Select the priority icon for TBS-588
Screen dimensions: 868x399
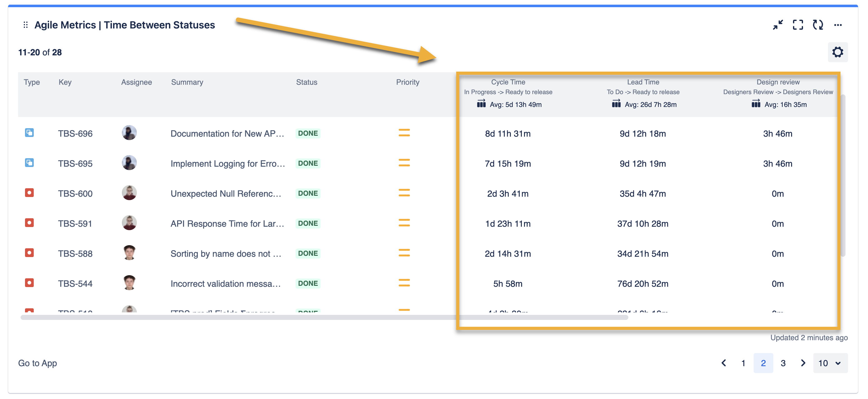pos(405,253)
